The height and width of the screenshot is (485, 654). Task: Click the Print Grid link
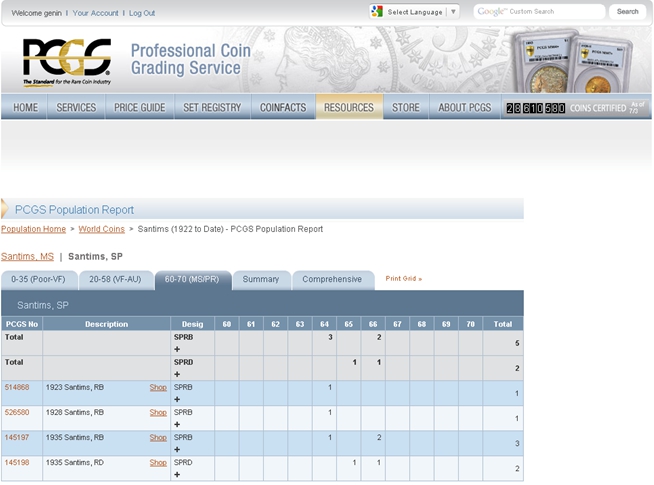[x=403, y=279]
